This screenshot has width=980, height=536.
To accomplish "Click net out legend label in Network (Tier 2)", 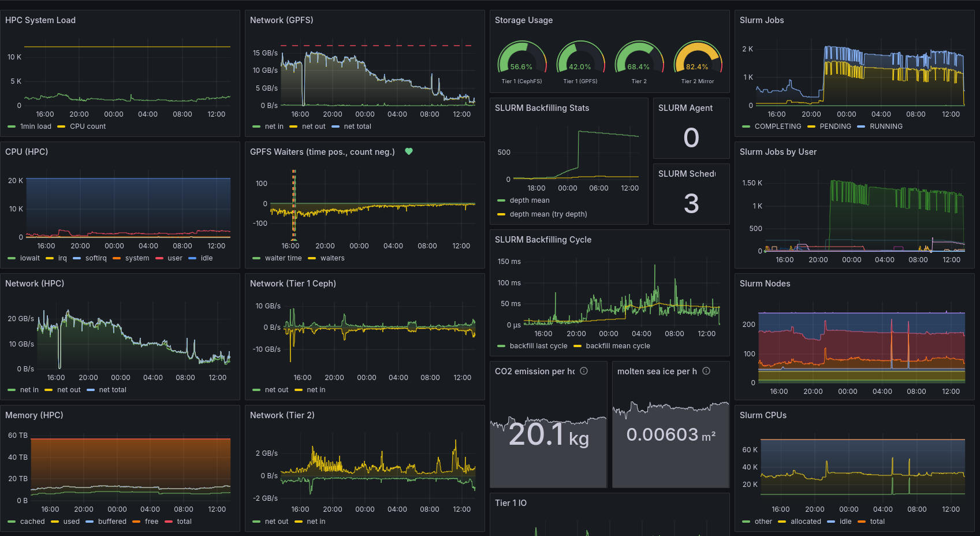I will tap(277, 522).
